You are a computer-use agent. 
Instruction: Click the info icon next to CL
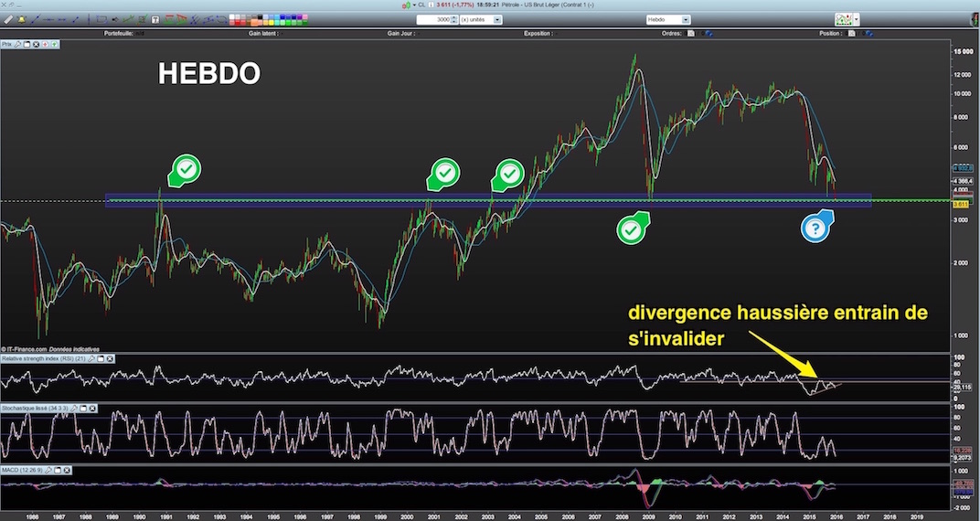(x=431, y=5)
